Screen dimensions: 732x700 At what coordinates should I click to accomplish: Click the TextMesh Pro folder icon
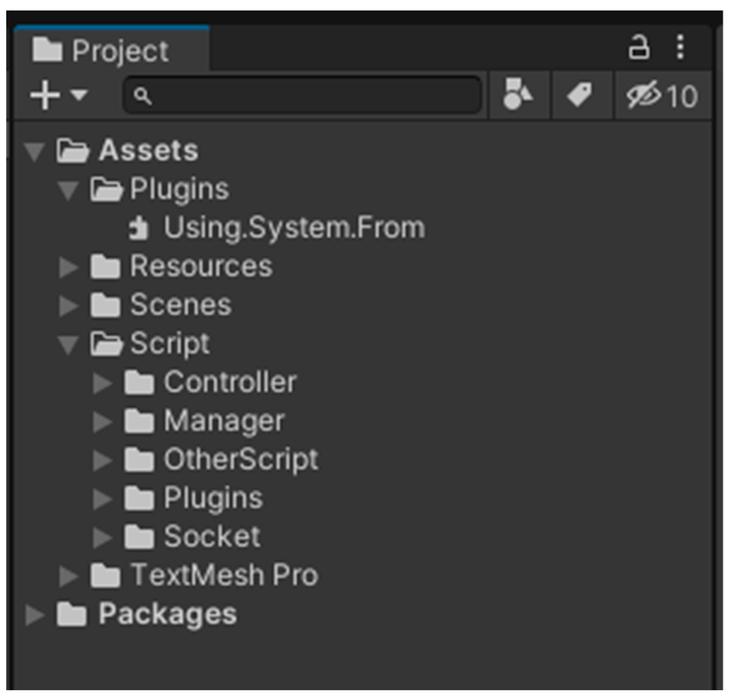(x=105, y=575)
